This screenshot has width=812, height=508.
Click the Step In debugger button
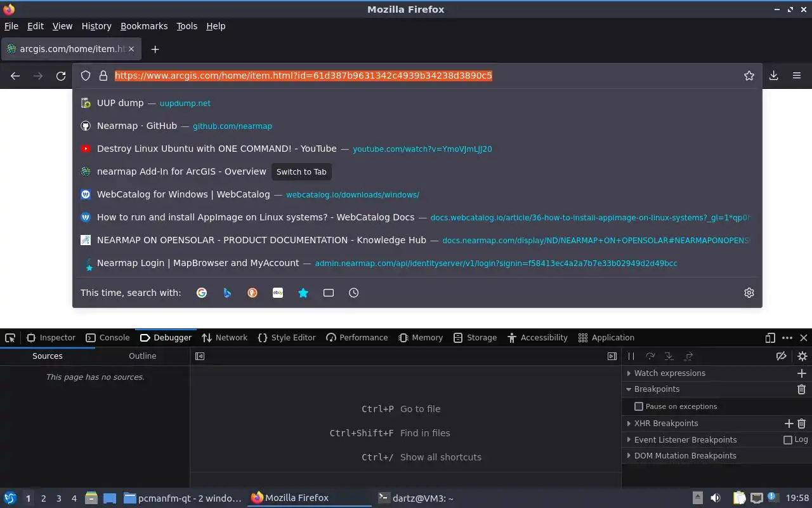[669, 356]
